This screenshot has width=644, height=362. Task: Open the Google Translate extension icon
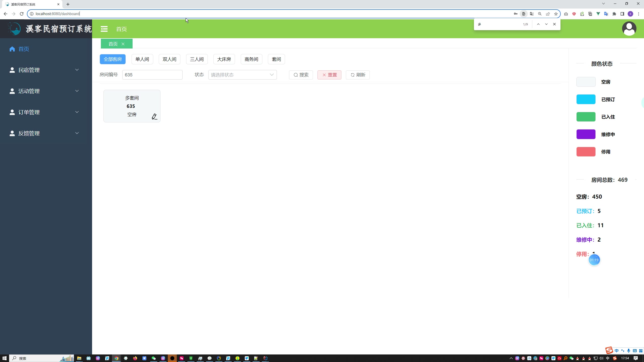[x=606, y=14]
